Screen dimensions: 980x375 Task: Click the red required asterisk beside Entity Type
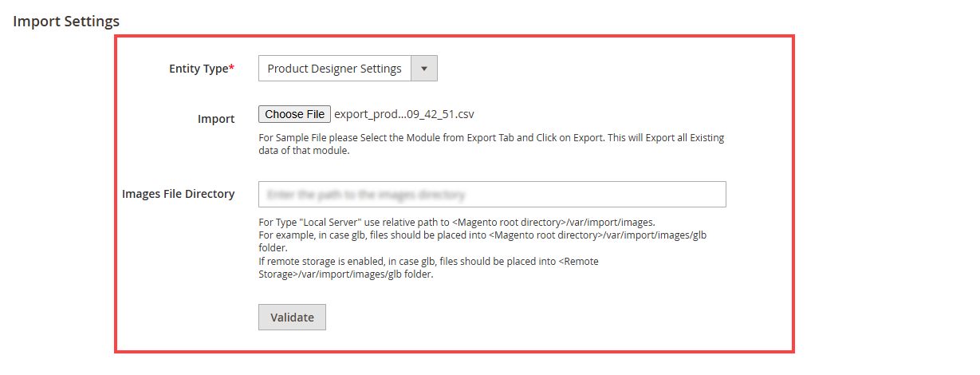click(232, 69)
